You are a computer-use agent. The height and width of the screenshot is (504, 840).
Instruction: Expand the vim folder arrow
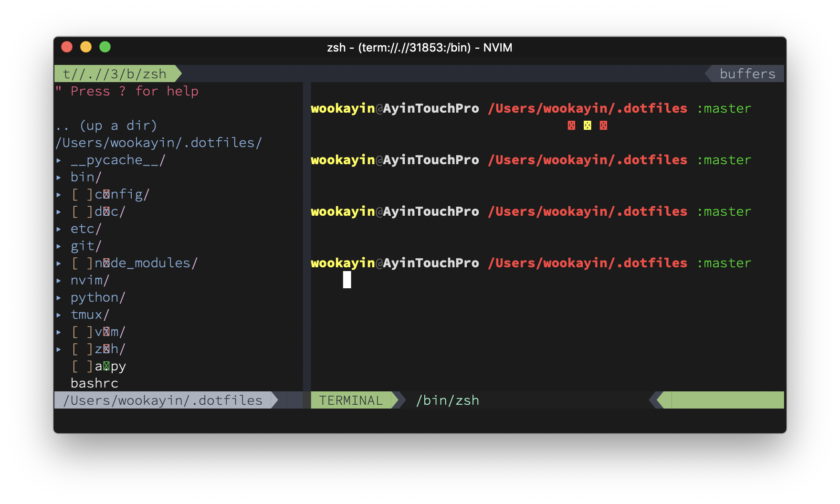(x=59, y=332)
